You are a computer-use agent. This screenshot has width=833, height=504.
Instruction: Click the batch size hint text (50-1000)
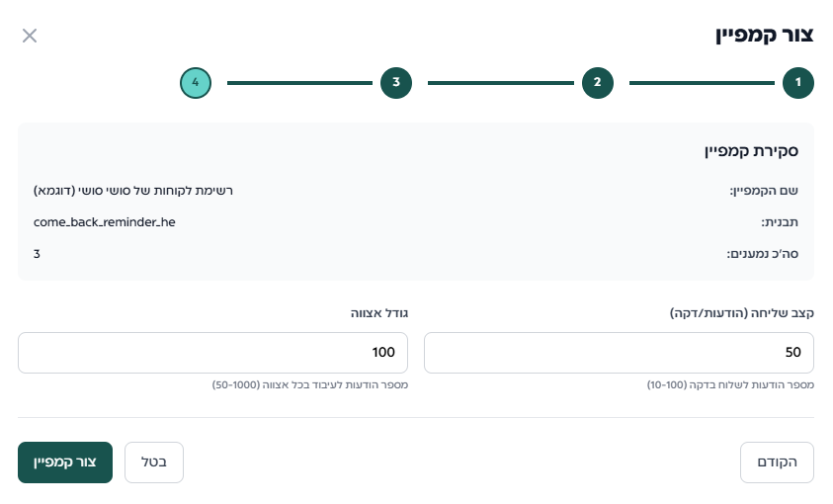[310, 383]
